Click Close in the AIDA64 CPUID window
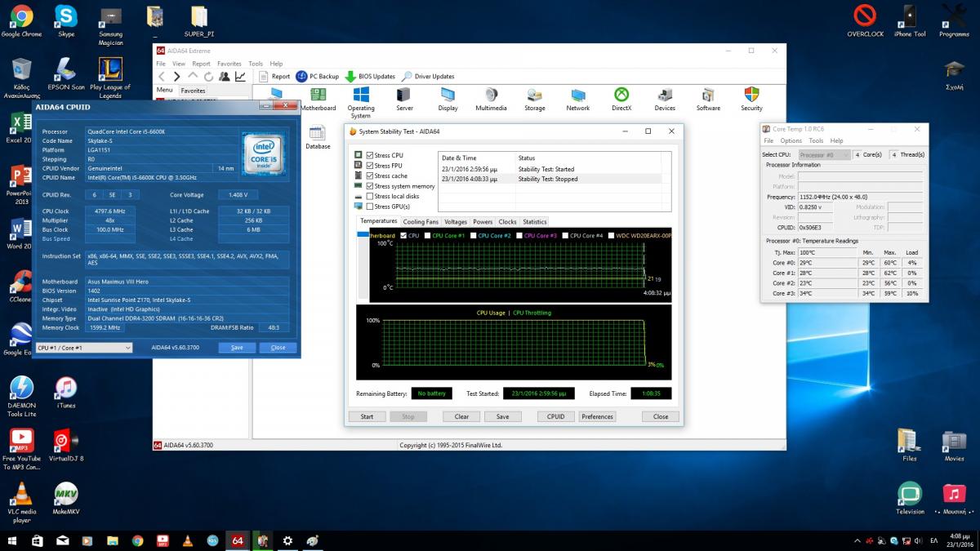980x551 pixels. pos(278,348)
